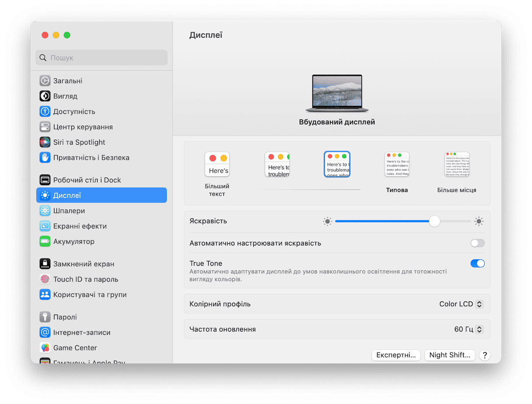Go to Робочий стіл і Dock section

point(87,180)
